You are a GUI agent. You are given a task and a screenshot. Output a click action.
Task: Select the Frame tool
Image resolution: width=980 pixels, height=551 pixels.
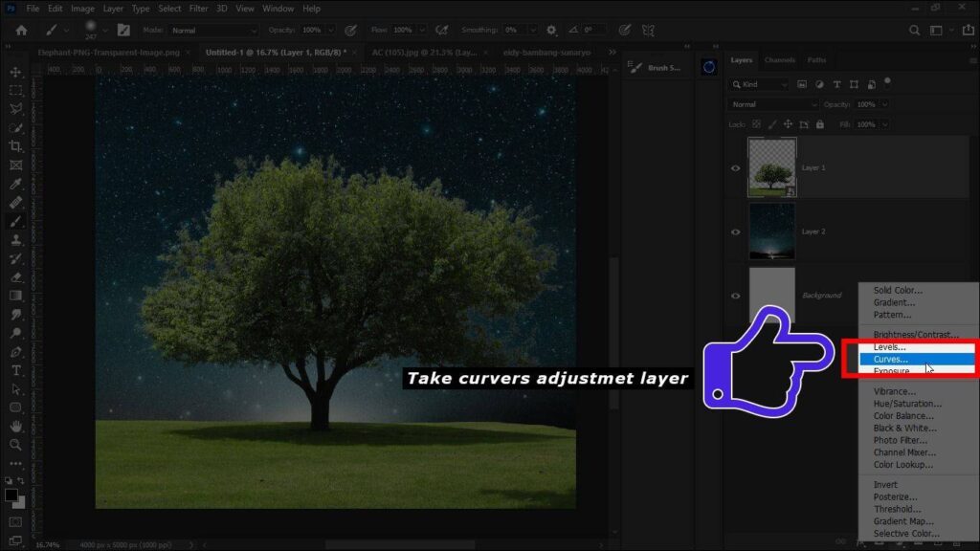pyautogui.click(x=15, y=165)
